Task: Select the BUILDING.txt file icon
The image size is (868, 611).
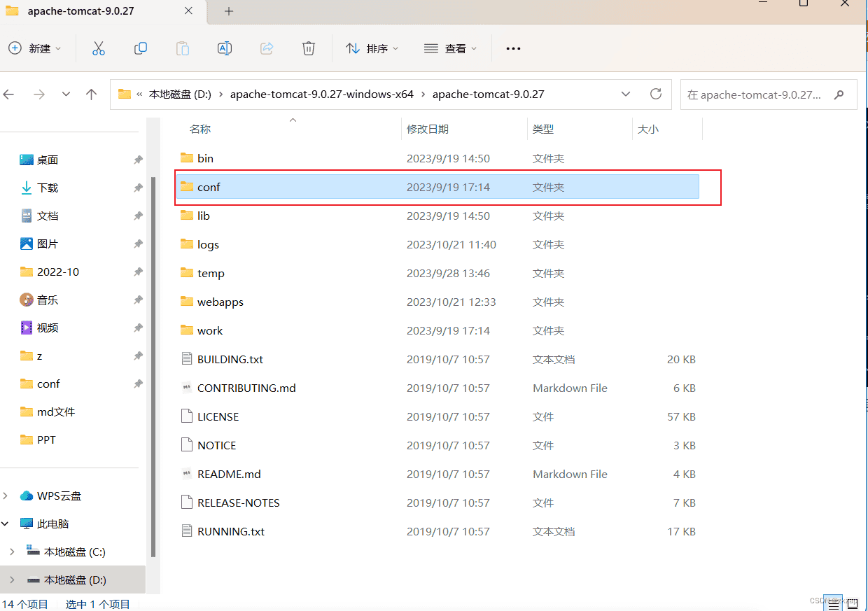Action: coord(186,359)
